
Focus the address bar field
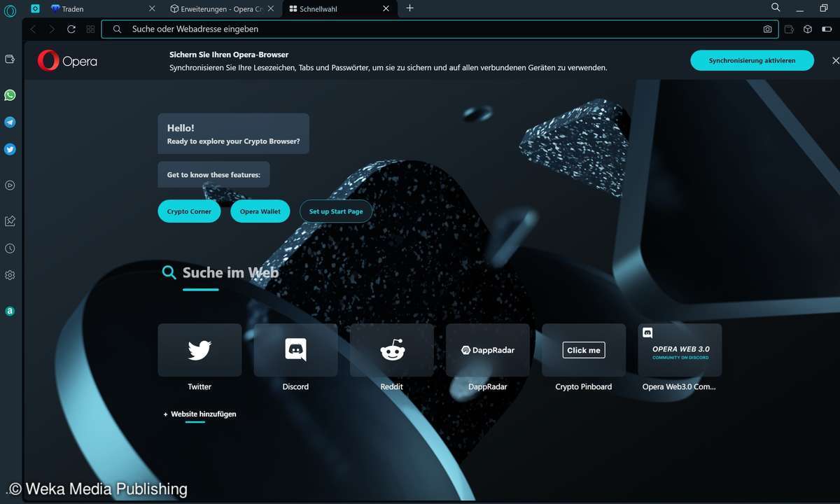tap(441, 29)
